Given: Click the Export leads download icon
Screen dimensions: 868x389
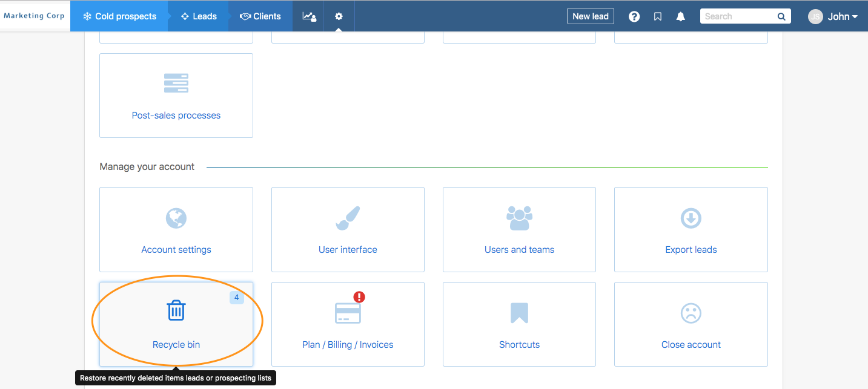Looking at the screenshot, I should 691,218.
